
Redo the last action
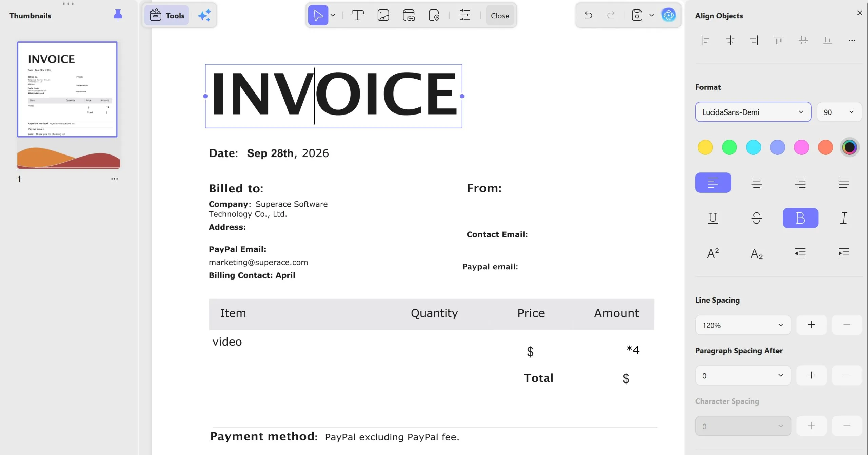(x=611, y=15)
